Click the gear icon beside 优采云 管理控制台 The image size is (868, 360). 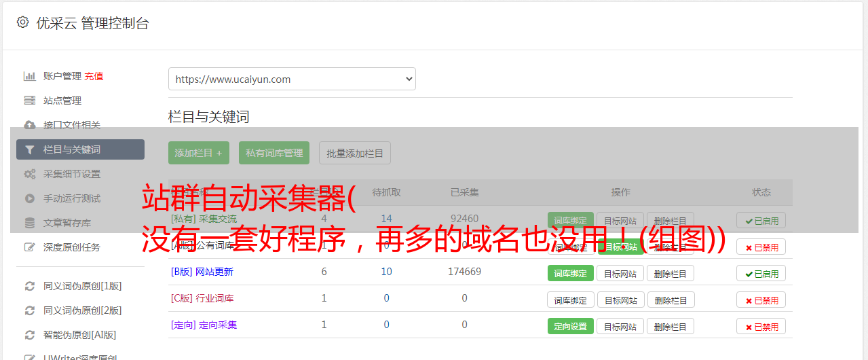click(22, 22)
